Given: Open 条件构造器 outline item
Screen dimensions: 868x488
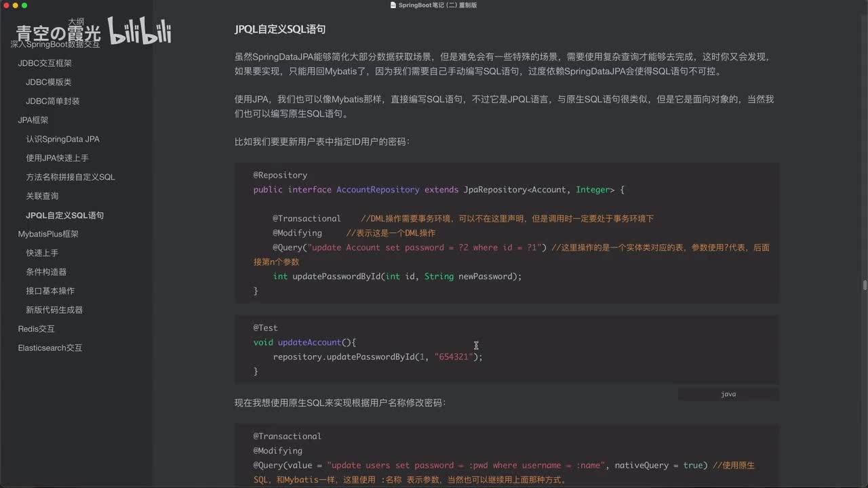Looking at the screenshot, I should coord(46,272).
